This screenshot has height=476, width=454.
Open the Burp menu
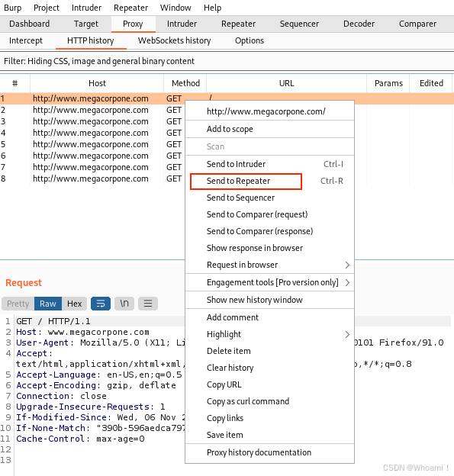pos(13,8)
